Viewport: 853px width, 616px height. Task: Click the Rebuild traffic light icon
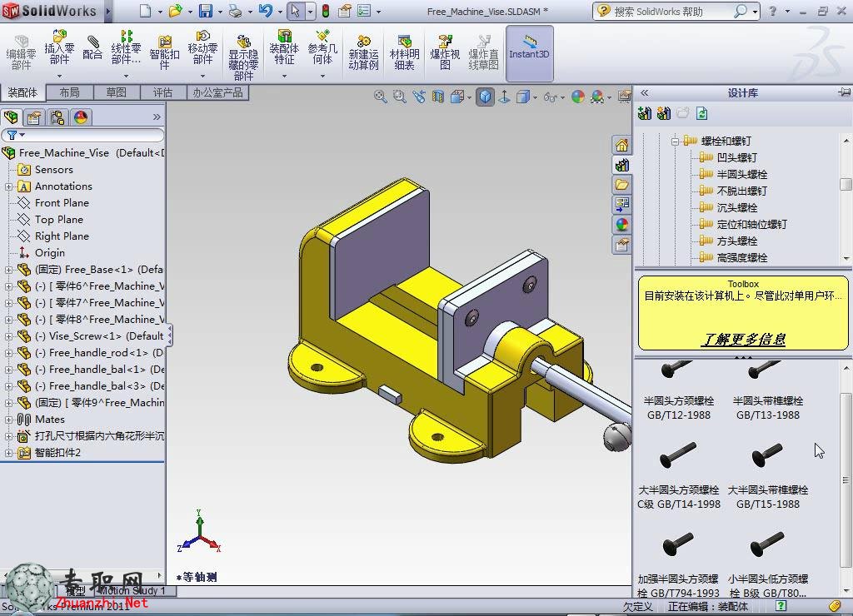tap(326, 11)
